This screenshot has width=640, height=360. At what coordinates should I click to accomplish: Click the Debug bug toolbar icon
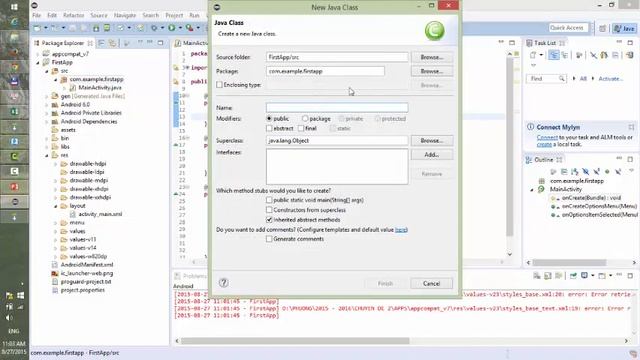(x=154, y=28)
